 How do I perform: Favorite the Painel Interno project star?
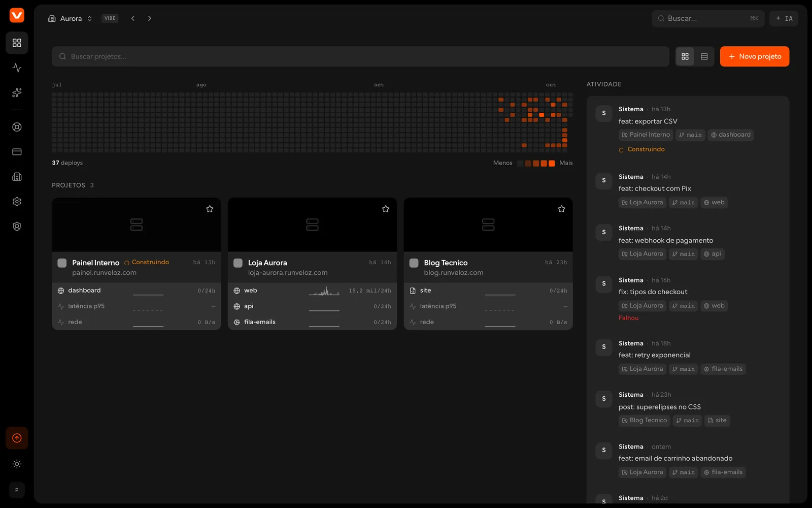210,209
